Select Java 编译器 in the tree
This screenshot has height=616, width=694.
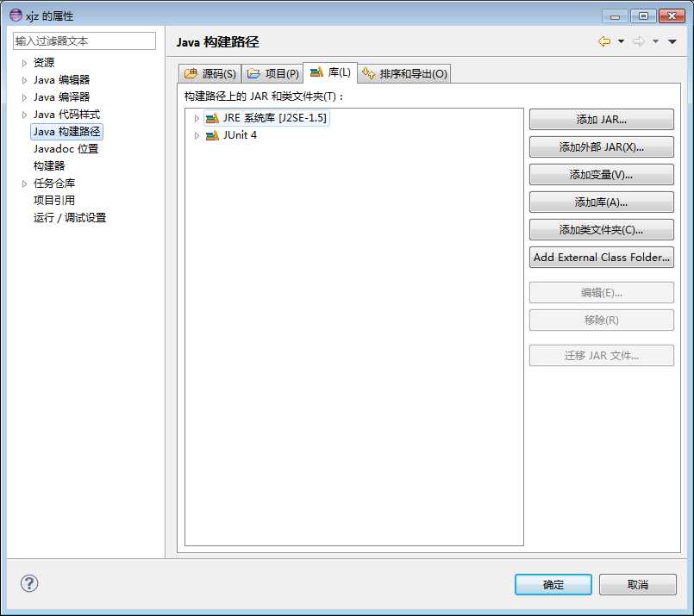pos(61,97)
